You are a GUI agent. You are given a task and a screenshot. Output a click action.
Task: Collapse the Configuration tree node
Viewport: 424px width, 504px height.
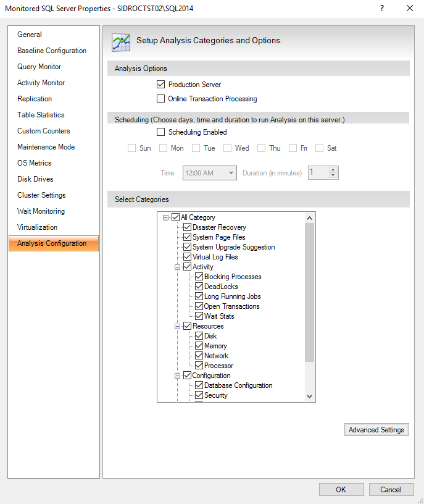pos(177,376)
